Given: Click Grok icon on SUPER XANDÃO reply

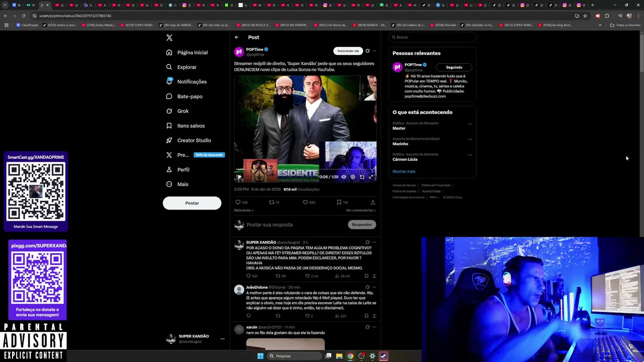Looking at the screenshot, I should [x=367, y=242].
